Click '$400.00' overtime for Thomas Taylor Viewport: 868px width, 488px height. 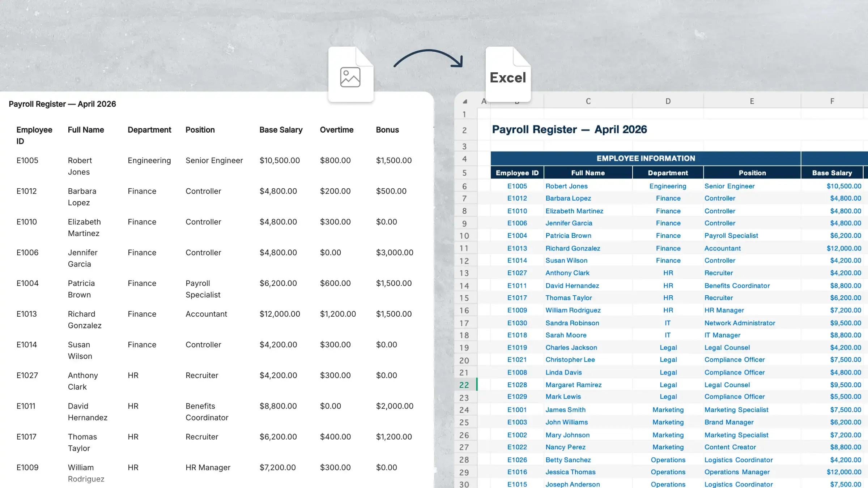[335, 437]
